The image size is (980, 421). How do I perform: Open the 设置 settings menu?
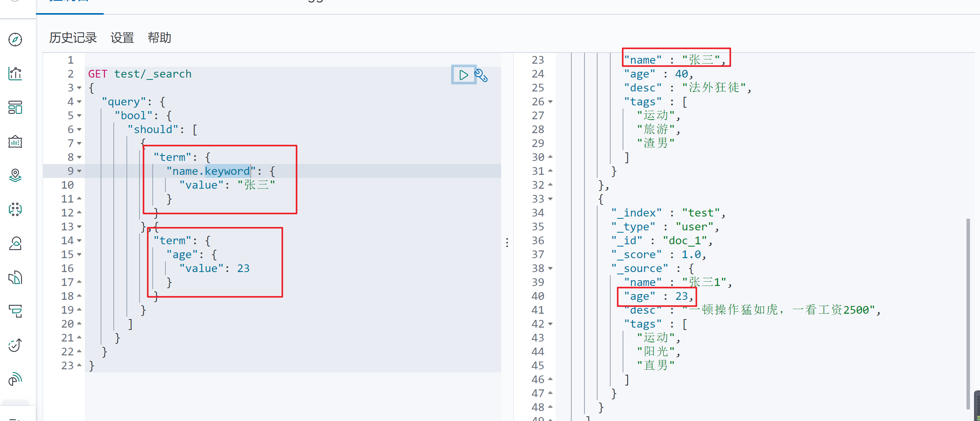(x=122, y=38)
